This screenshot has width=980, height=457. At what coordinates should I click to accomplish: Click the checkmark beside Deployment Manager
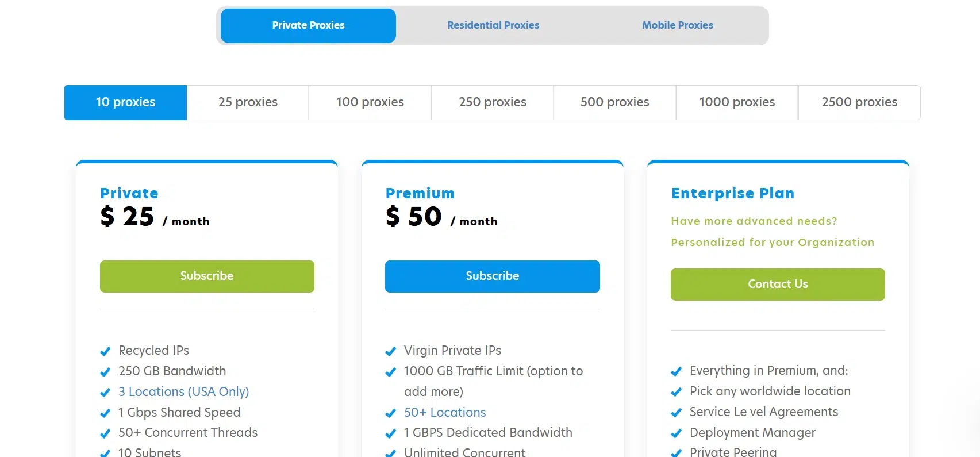pos(677,433)
